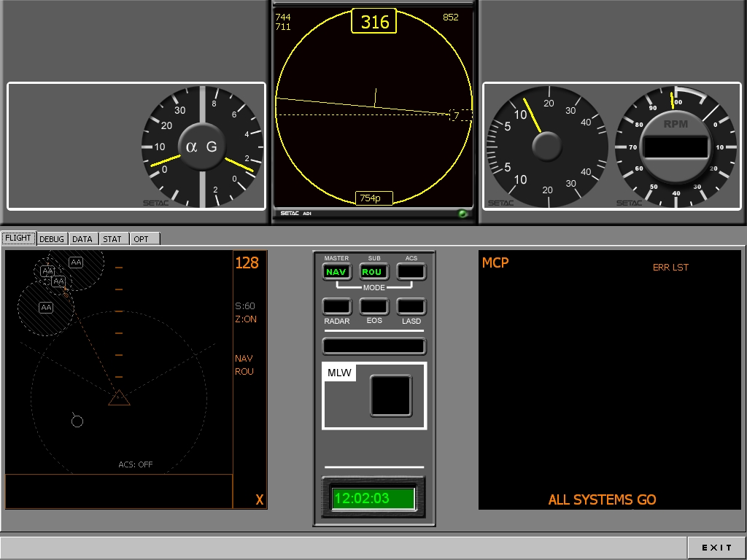Toggle the MASTER NAV mode button
The height and width of the screenshot is (560, 747).
337,272
